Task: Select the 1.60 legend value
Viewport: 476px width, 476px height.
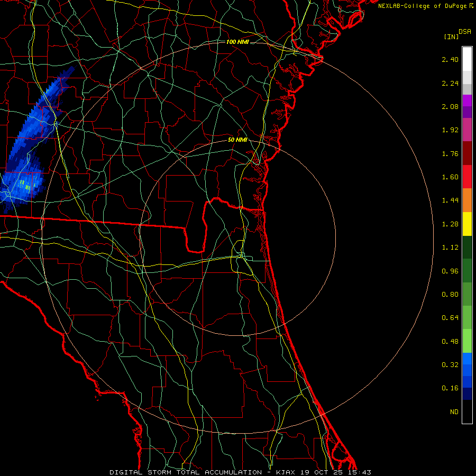Action: click(450, 177)
